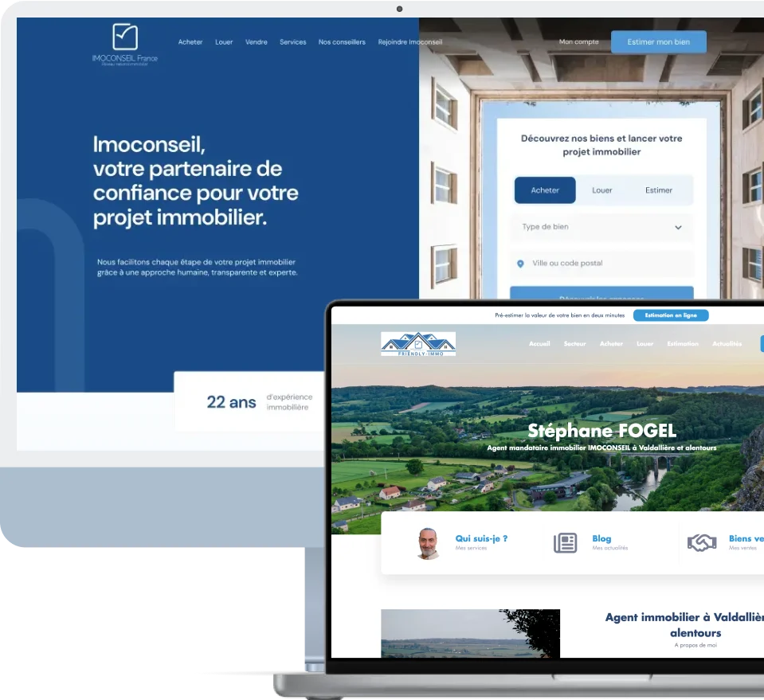The height and width of the screenshot is (700, 764).
Task: Select "Secteur" in the Friendly-Immo navbar
Action: (x=574, y=343)
